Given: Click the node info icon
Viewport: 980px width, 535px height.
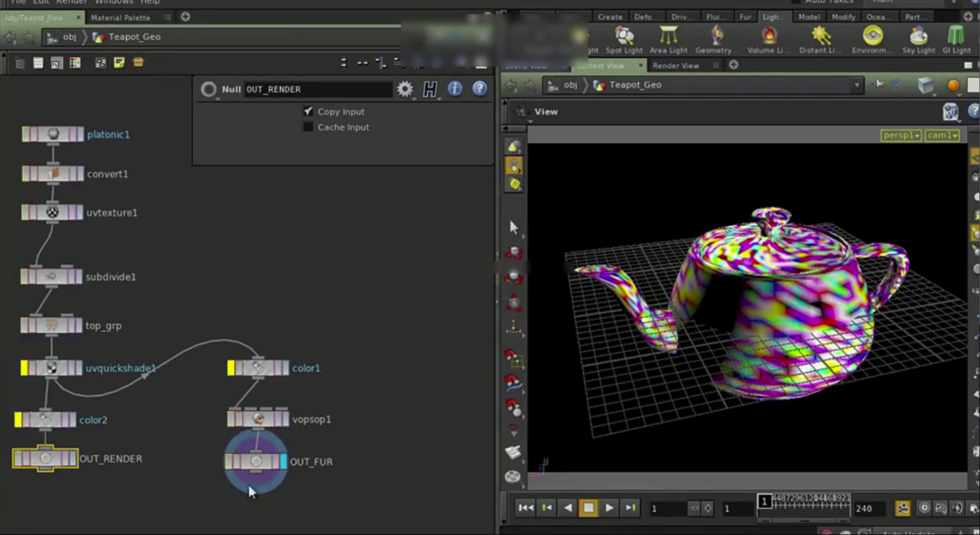Looking at the screenshot, I should point(455,89).
